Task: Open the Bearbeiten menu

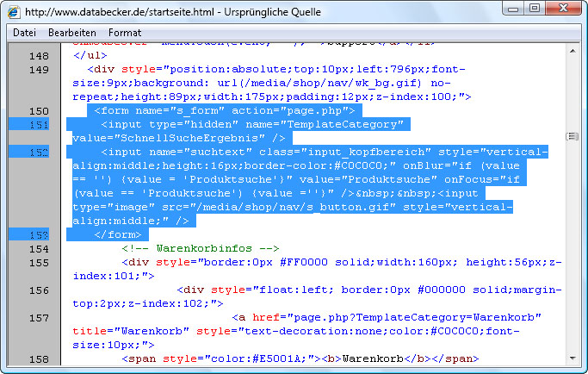Action: 72,32
